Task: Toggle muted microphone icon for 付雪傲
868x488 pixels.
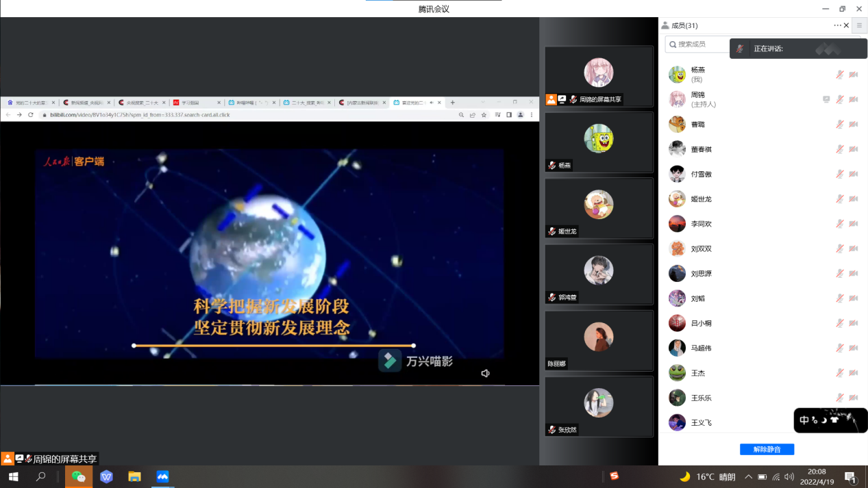Action: point(840,174)
